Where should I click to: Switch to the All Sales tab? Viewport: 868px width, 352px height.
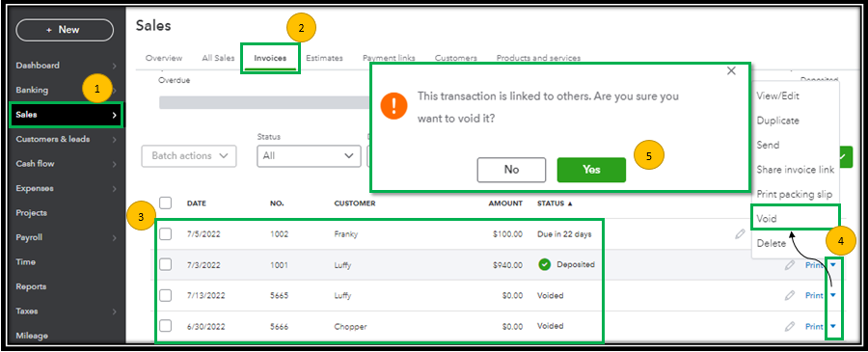coord(218,58)
